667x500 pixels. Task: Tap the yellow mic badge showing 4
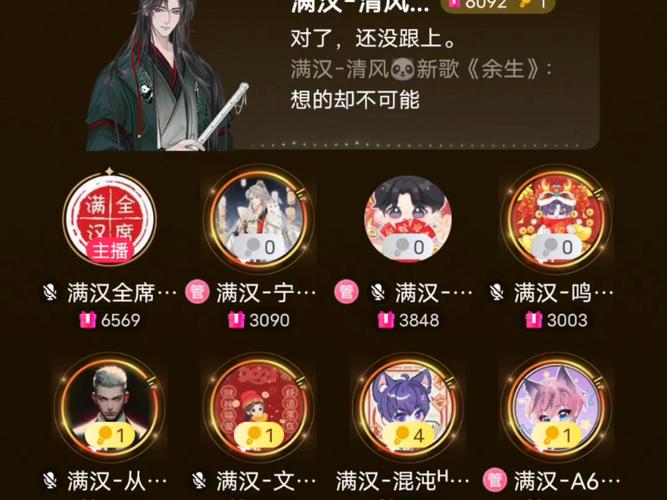pyautogui.click(x=409, y=435)
